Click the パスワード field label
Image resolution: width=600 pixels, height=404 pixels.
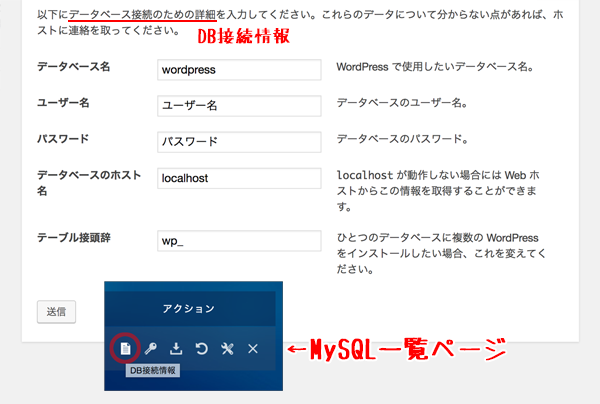[63, 138]
